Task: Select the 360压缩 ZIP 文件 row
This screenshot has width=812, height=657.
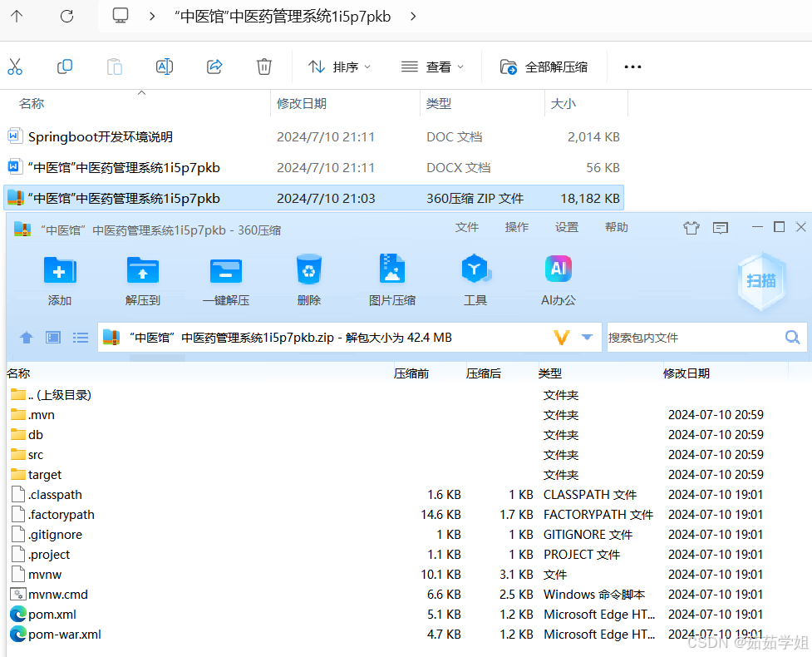Action: tap(313, 198)
